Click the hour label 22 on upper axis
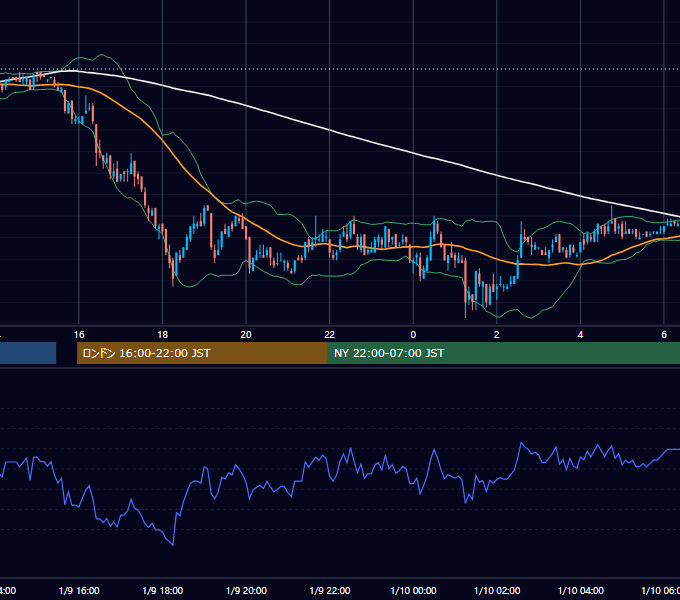 coord(330,334)
